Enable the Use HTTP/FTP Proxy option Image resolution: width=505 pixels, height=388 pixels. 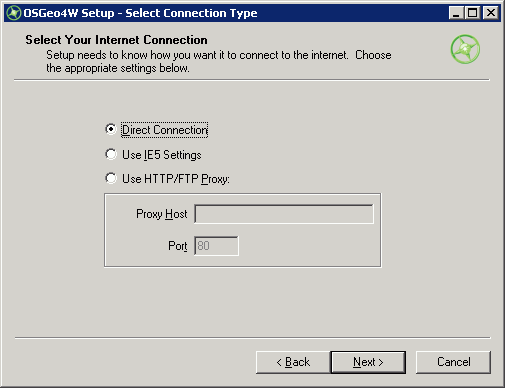coord(111,178)
